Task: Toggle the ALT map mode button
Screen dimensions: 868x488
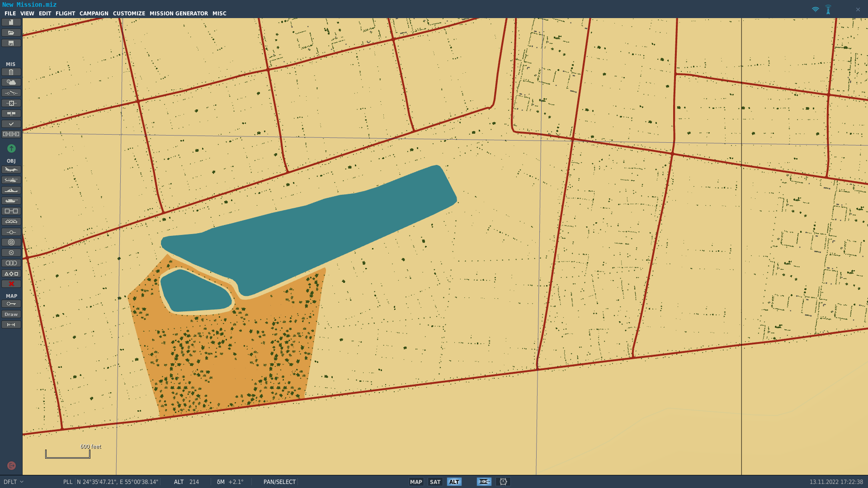Action: (454, 482)
